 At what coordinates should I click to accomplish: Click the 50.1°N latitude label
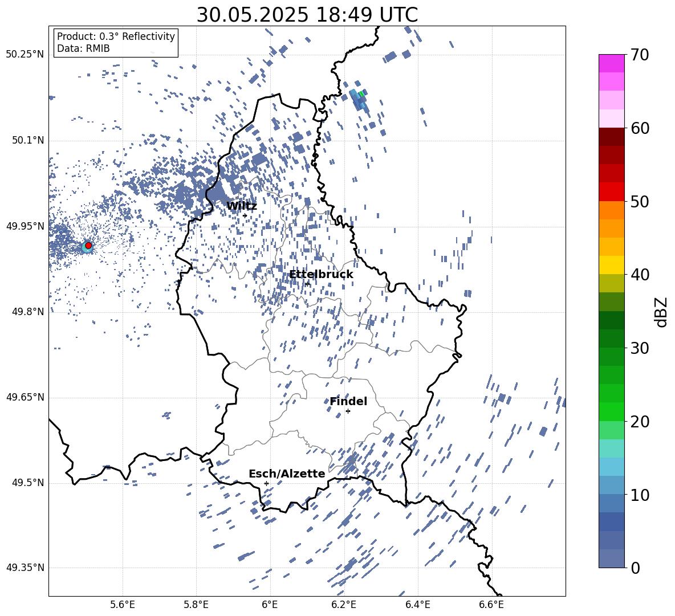pyautogui.click(x=29, y=140)
